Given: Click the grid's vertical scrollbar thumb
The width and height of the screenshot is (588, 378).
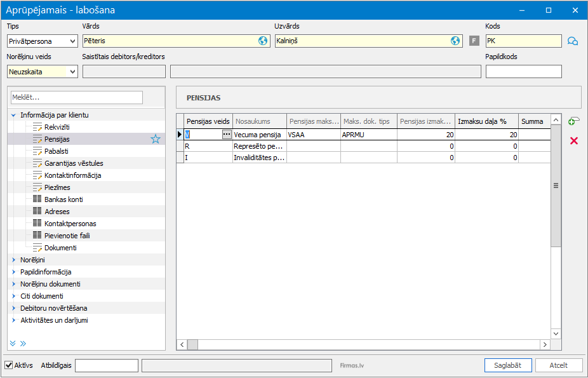Looking at the screenshot, I should coord(556,186).
